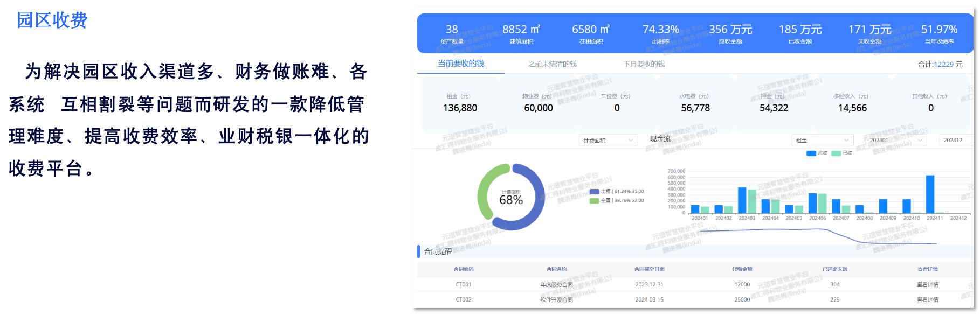Click the 租金 (元) 136,880 summary card
The width and height of the screenshot is (980, 315).
pyautogui.click(x=460, y=103)
